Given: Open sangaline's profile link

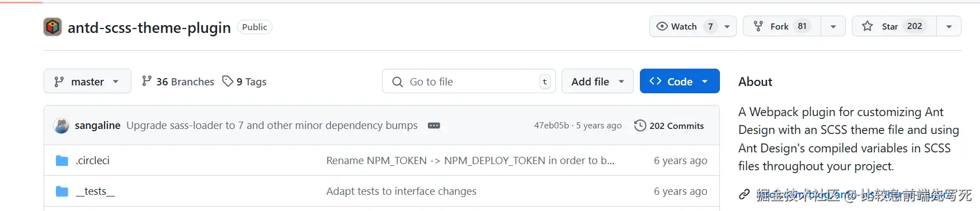Looking at the screenshot, I should [97, 126].
